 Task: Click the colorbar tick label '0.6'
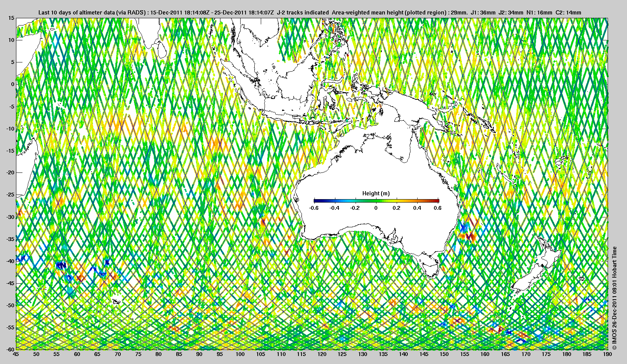pyautogui.click(x=438, y=208)
